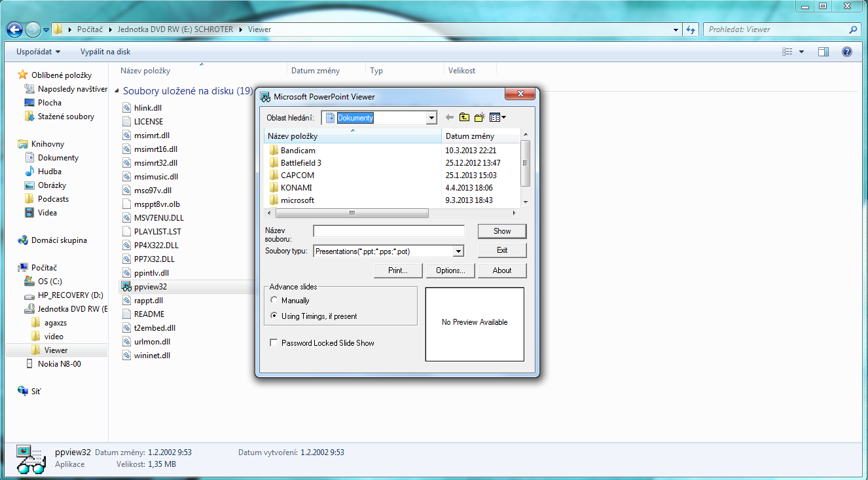Click the Explorer back navigation button

click(x=14, y=29)
